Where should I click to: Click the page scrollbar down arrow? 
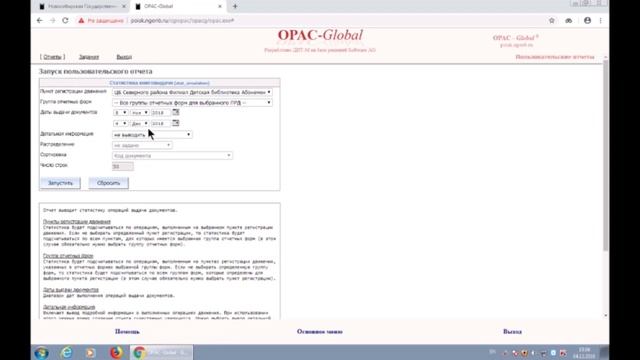click(605, 315)
